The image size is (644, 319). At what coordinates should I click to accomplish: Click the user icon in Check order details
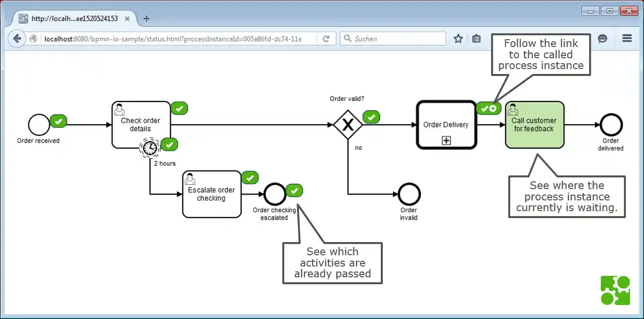pyautogui.click(x=119, y=109)
